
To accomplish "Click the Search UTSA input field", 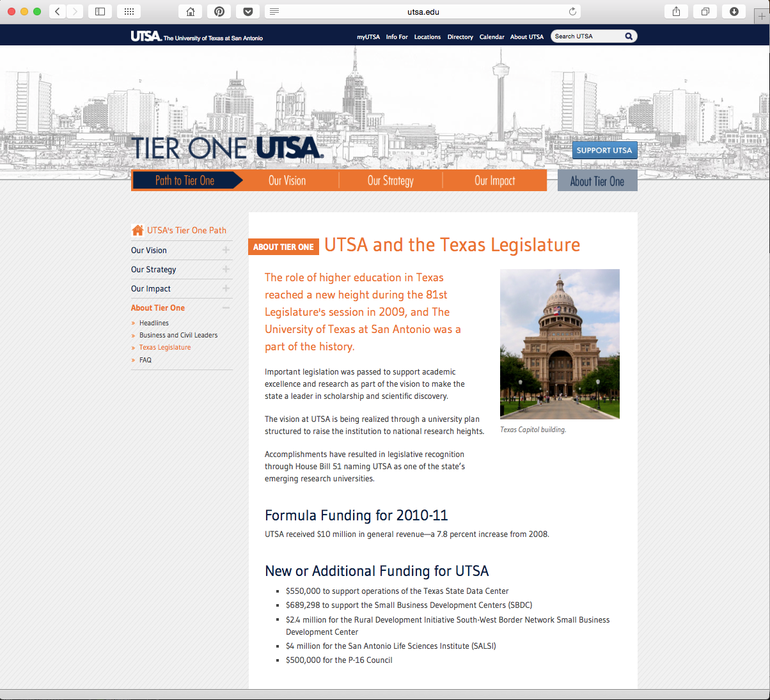I will [588, 36].
